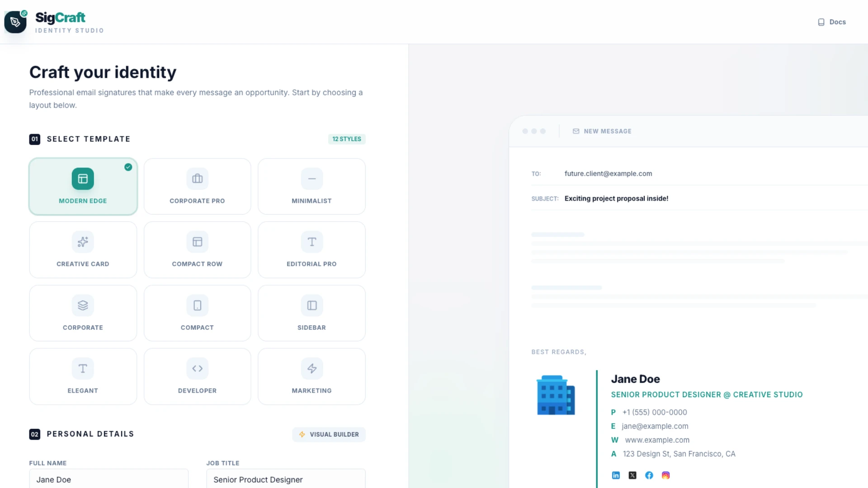Image resolution: width=868 pixels, height=488 pixels.
Task: Open the X social icon in signature
Action: point(632,475)
